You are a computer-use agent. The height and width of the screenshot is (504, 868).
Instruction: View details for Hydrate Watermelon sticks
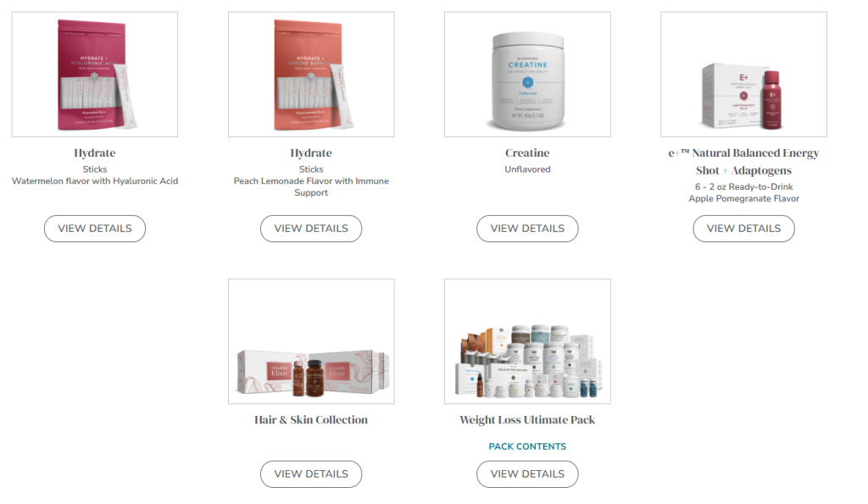pos(95,229)
